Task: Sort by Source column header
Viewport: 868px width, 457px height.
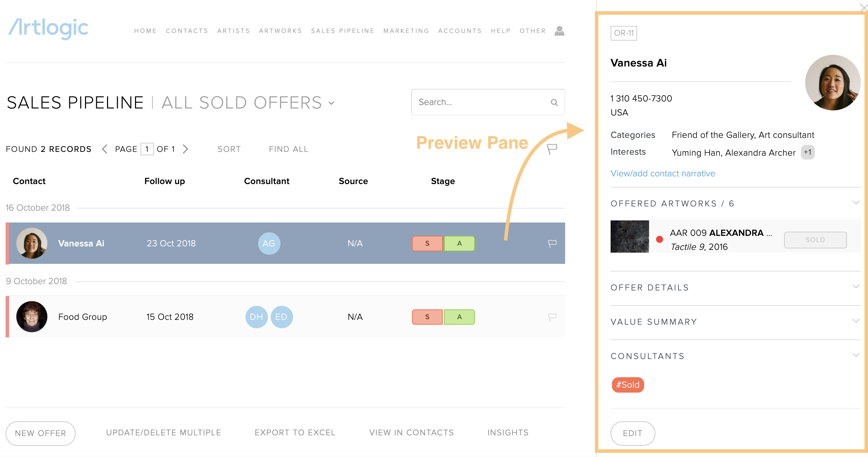Action: (x=353, y=181)
